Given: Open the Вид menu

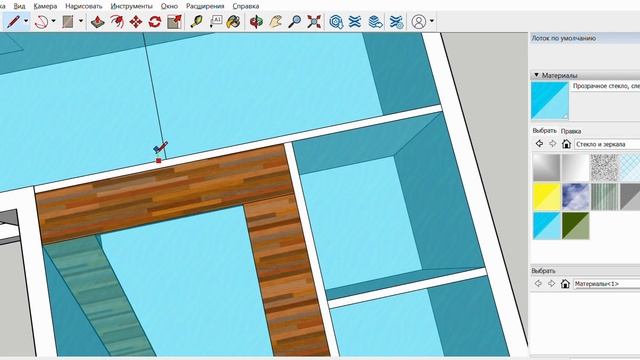Looking at the screenshot, I should point(19,6).
